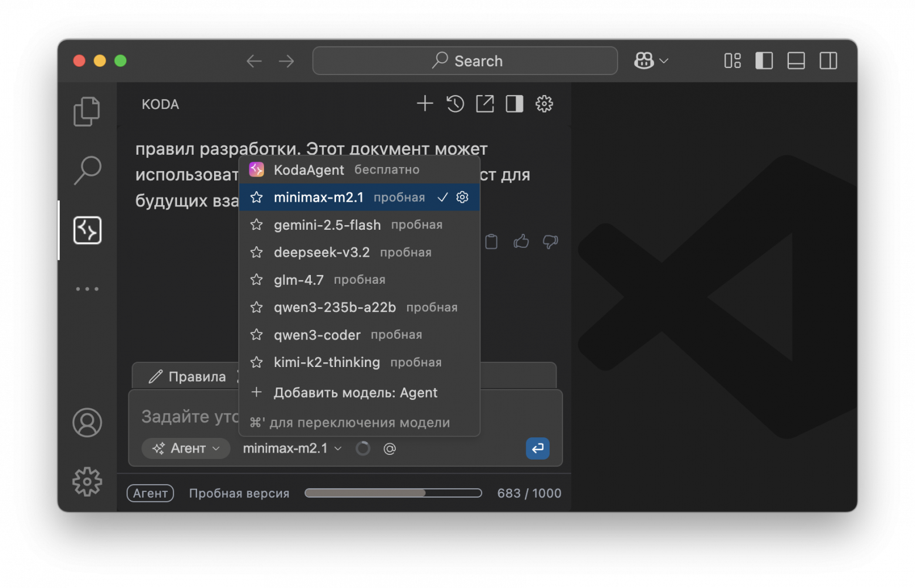
Task: Click the @ context attachment icon
Action: coord(389,448)
